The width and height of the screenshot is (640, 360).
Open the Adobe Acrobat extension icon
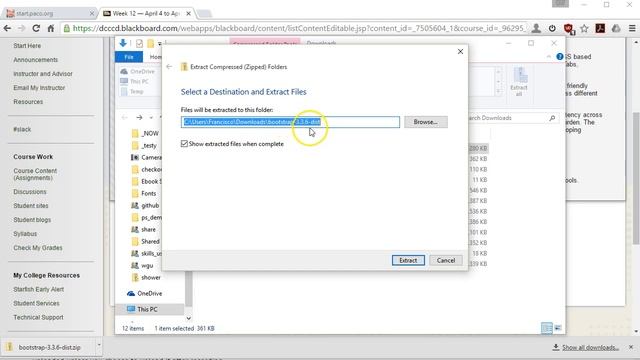[x=600, y=28]
